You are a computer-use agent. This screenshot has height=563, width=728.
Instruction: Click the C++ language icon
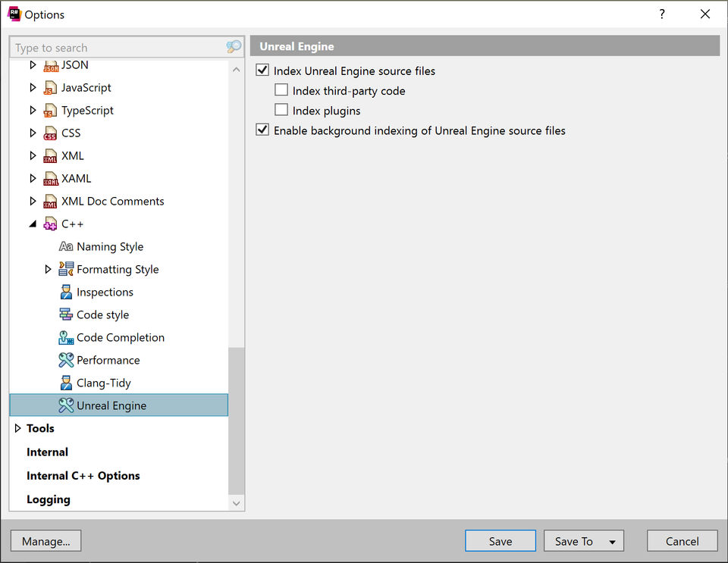click(x=50, y=224)
